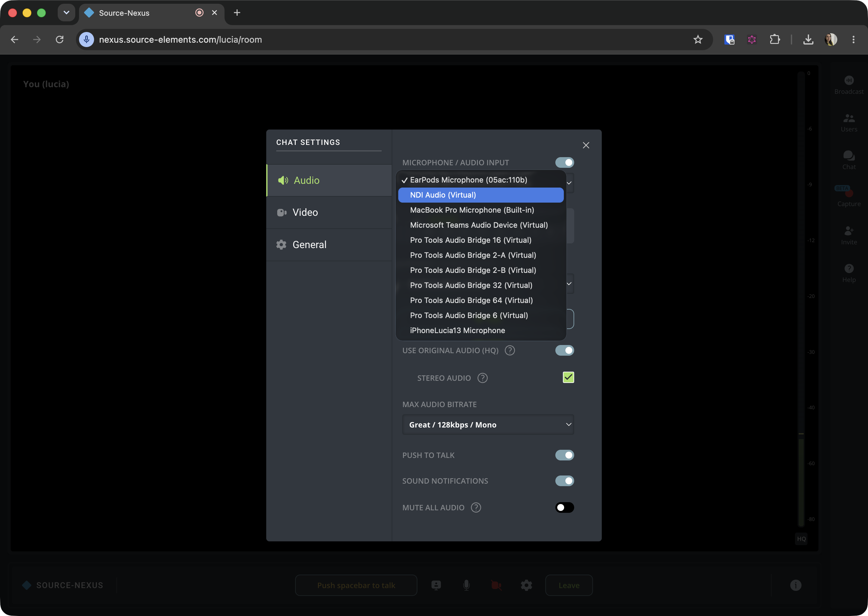This screenshot has height=616, width=868.
Task: Click the Leave room button
Action: 569,585
